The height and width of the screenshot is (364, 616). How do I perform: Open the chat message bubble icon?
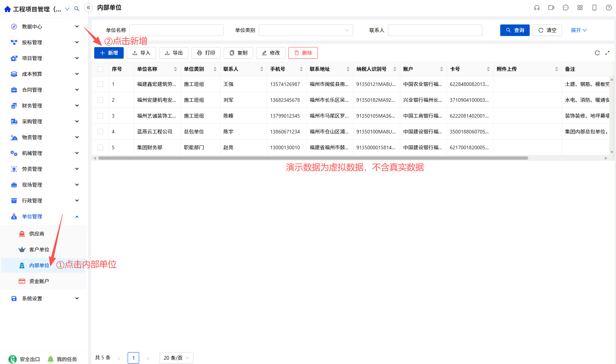(x=566, y=8)
